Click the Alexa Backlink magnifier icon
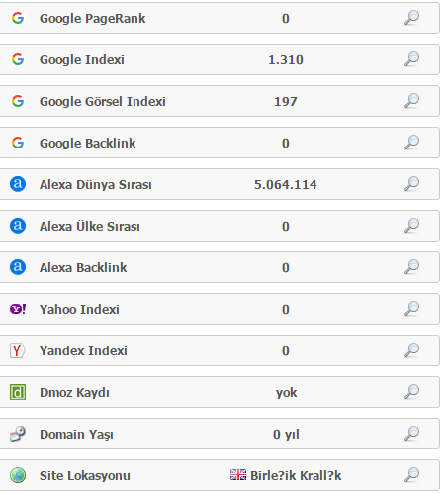Viewport: 448px width, 494px height. (411, 267)
